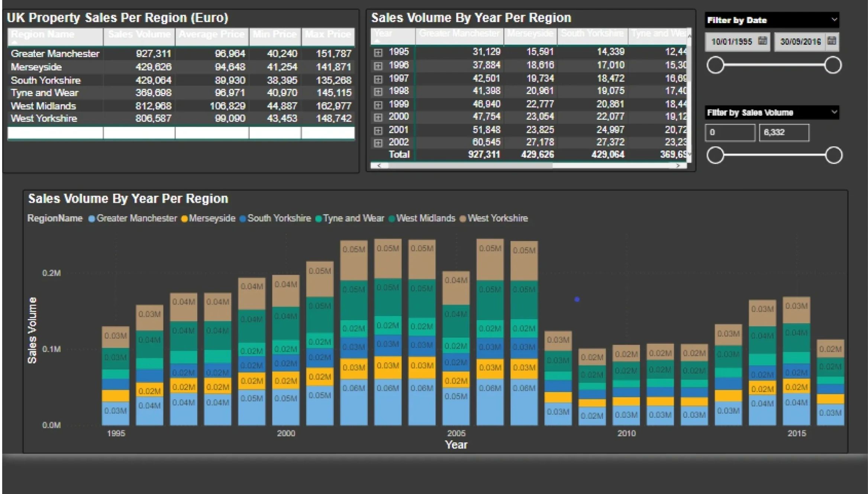
Task: Click the matrix horizontal scrollbar thumb
Action: [x=470, y=166]
